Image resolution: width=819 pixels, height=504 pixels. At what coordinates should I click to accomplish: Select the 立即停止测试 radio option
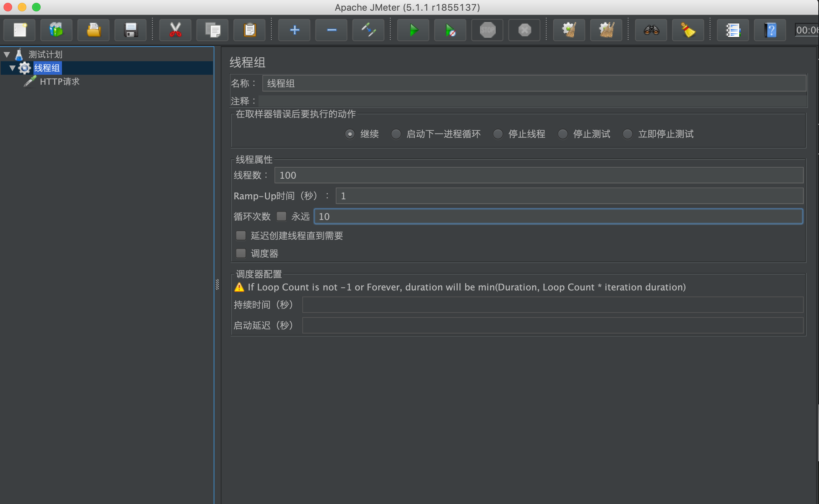click(627, 134)
